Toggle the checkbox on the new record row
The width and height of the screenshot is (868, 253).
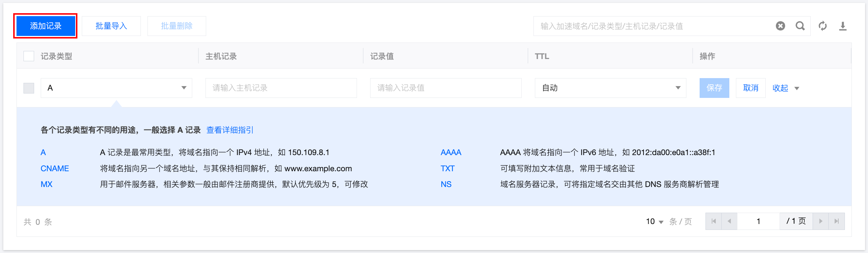(x=29, y=88)
